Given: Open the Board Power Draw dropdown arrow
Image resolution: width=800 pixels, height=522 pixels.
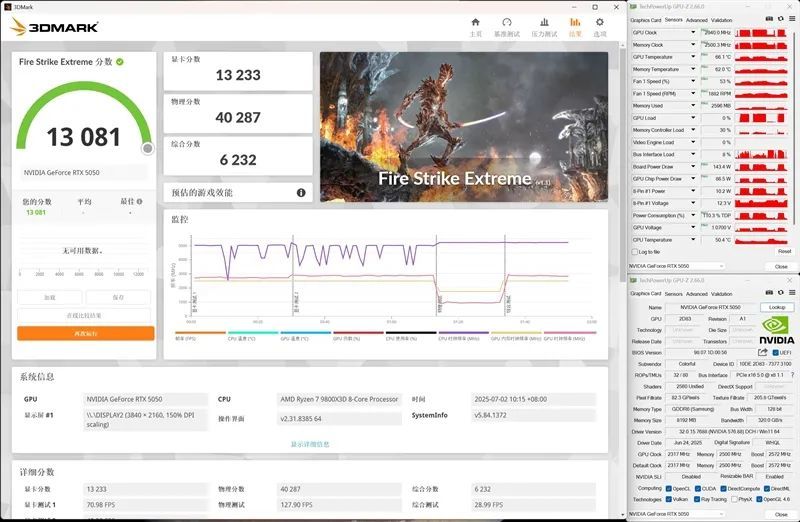Looking at the screenshot, I should (x=693, y=166).
